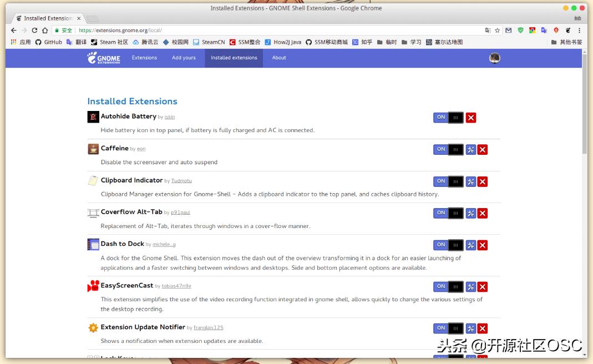Remove the Autohide Battery extension
593x364 pixels.
[x=471, y=118]
